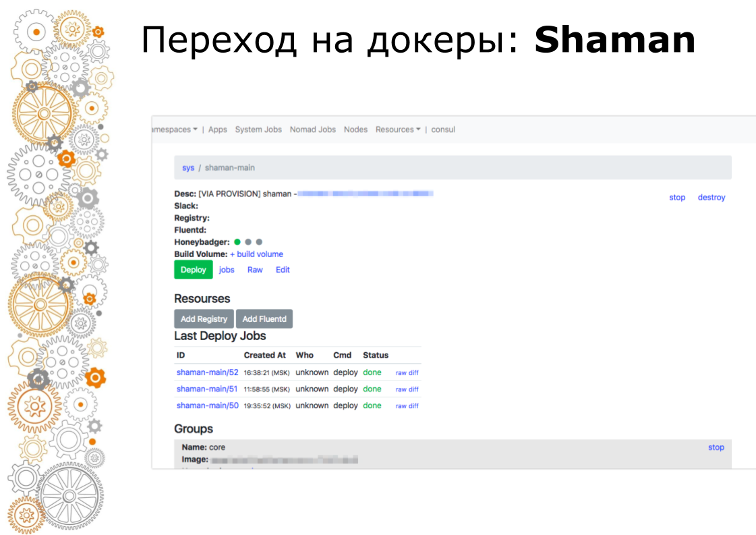Click the green Honeybadger status dot
This screenshot has width=756, height=535.
(x=237, y=242)
